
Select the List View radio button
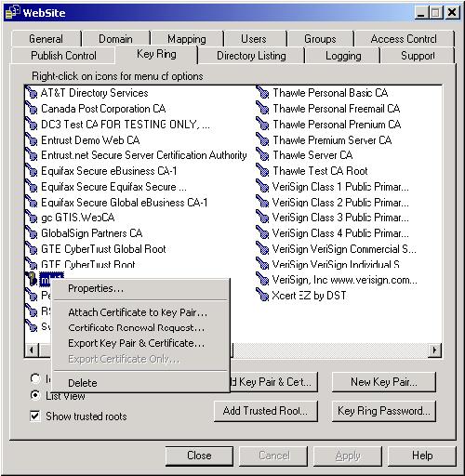point(35,395)
